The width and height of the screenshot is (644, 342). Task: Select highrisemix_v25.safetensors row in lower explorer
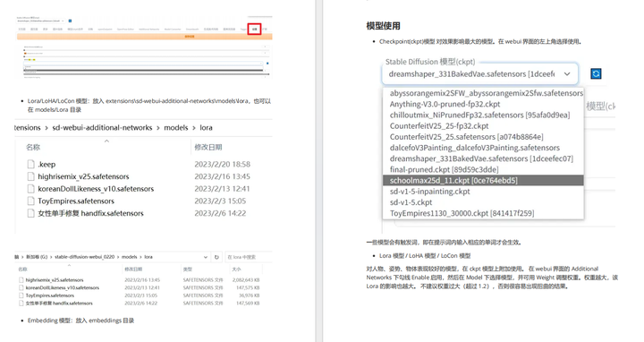point(139,280)
